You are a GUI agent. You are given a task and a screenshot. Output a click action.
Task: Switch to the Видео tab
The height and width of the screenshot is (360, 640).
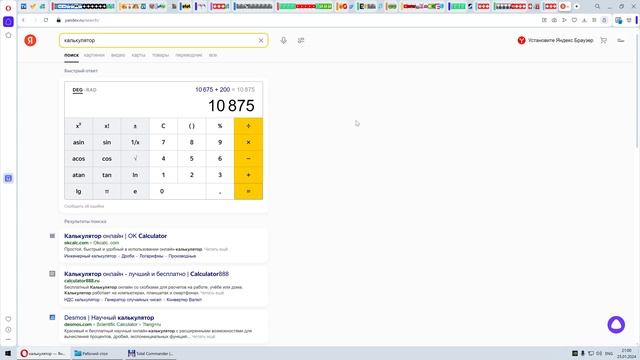[x=118, y=55]
